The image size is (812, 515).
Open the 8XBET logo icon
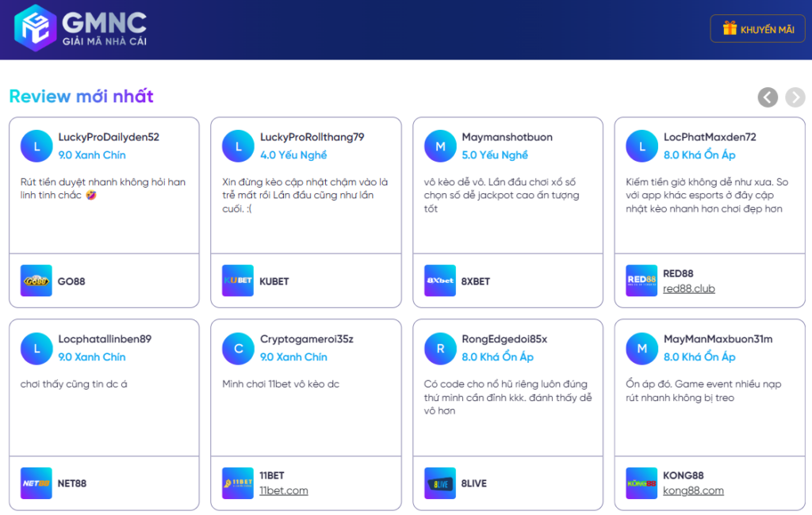tap(440, 281)
